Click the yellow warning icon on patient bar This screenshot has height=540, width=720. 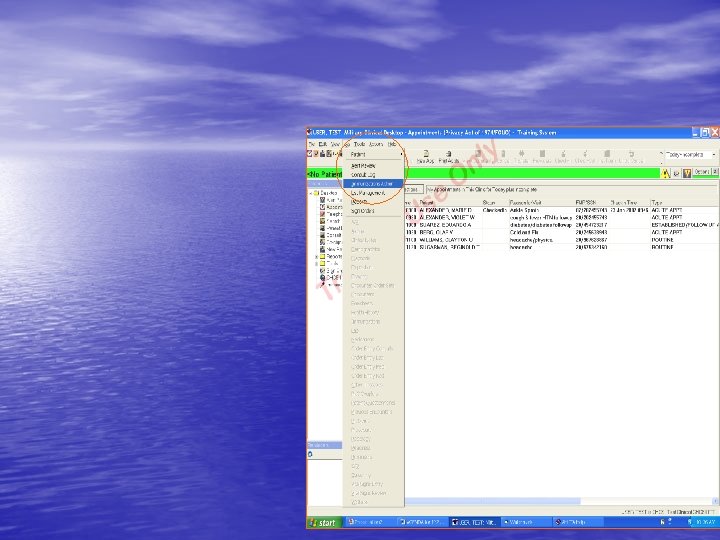665,173
